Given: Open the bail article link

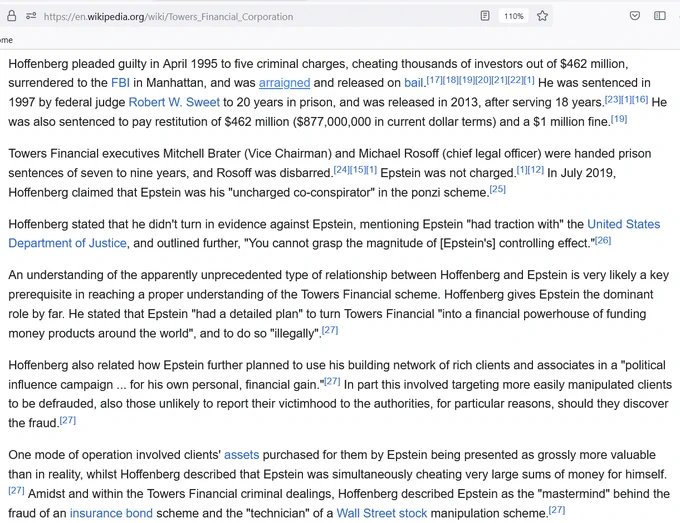Looking at the screenshot, I should pos(414,83).
